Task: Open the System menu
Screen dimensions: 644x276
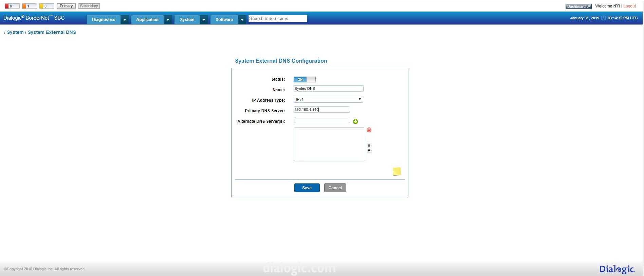Action: point(187,20)
